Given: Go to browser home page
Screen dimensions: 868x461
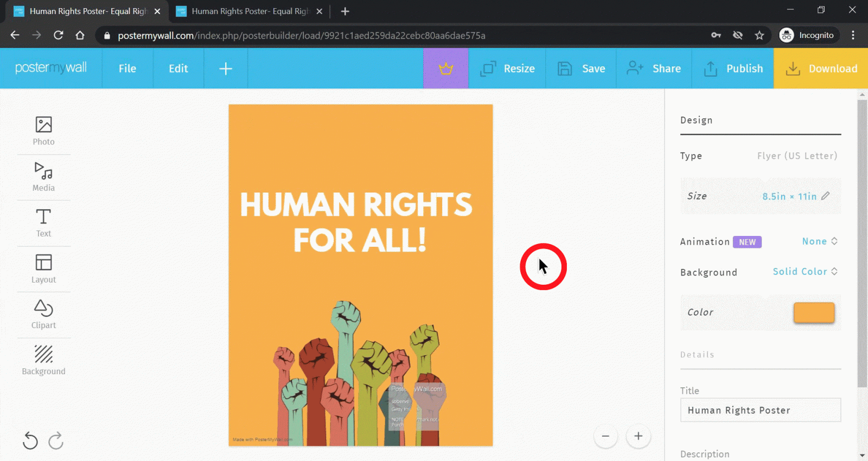Looking at the screenshot, I should point(80,35).
